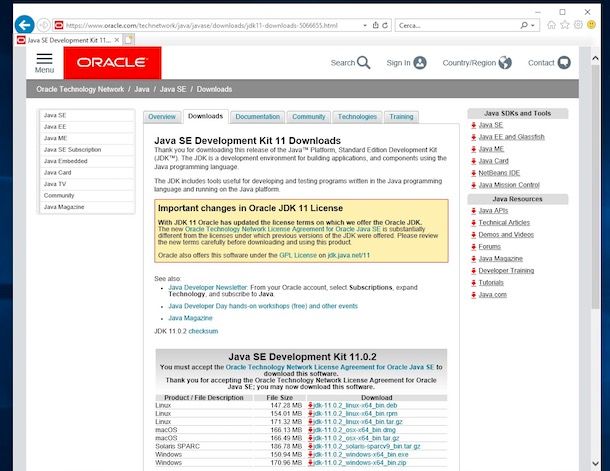Click Oracle Technology Network breadcrumb
610x471 pixels.
[x=80, y=89]
